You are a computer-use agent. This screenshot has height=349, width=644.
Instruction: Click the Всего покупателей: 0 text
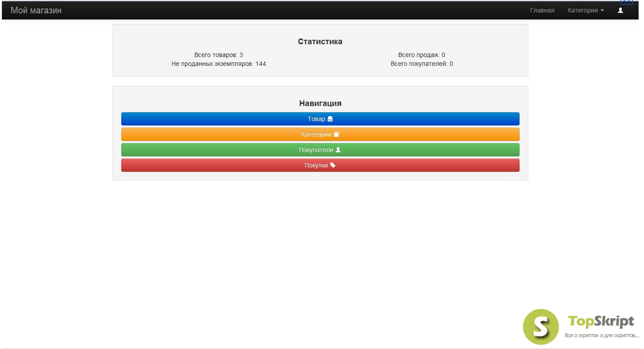tap(421, 63)
